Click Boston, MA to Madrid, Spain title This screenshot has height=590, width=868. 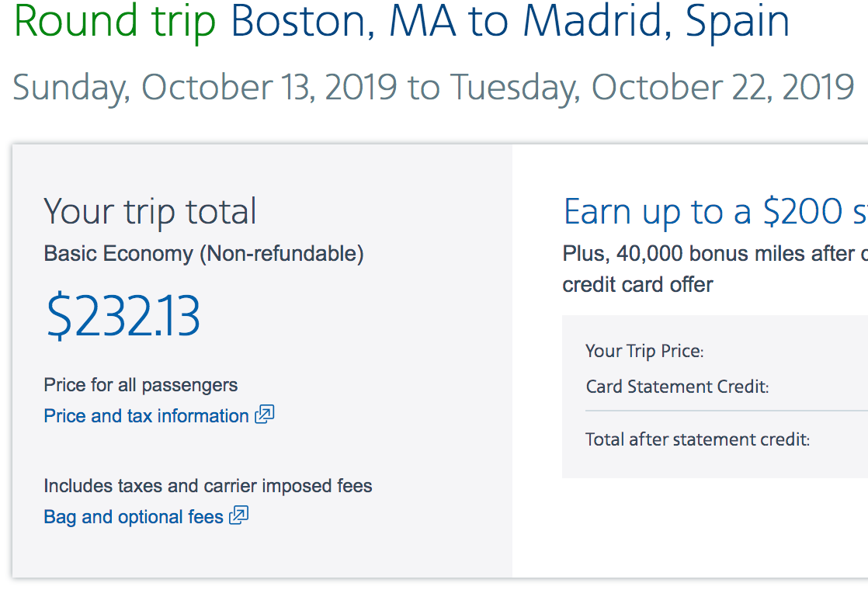pyautogui.click(x=510, y=23)
